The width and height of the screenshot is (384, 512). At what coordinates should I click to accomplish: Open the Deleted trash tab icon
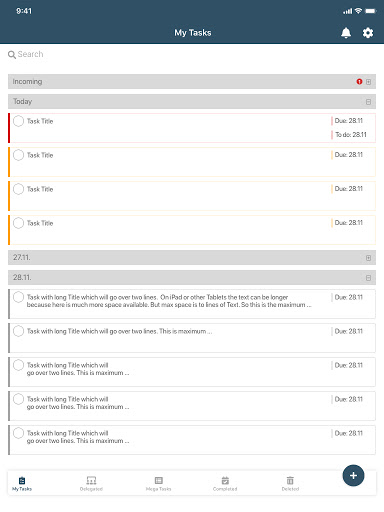[290, 480]
